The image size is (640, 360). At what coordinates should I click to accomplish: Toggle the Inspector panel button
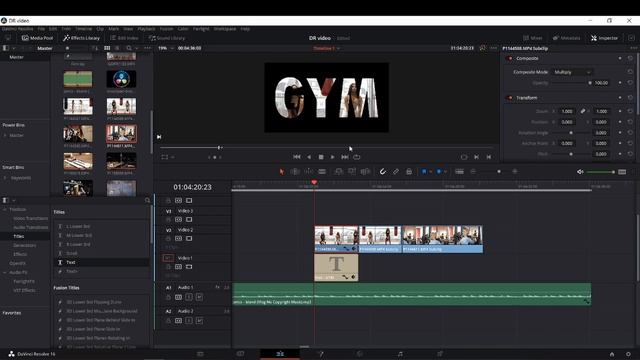click(x=604, y=38)
